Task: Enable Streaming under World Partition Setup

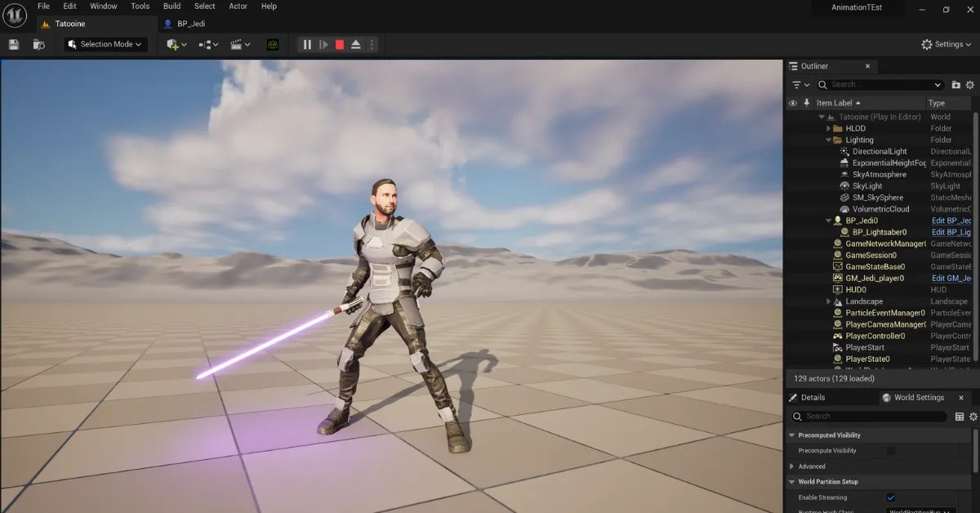Action: pyautogui.click(x=891, y=497)
